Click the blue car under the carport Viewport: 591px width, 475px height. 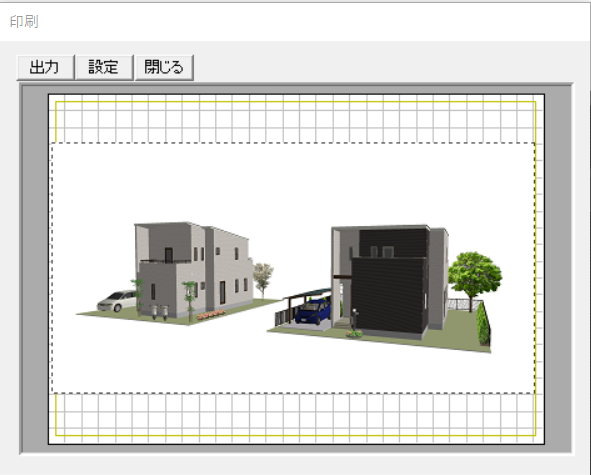pyautogui.click(x=313, y=312)
